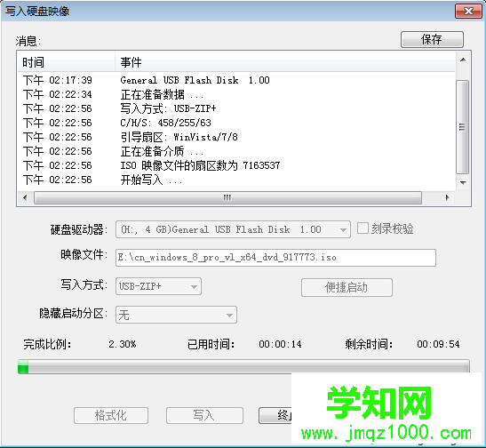This screenshot has width=486, height=448.
Task: Click the remaining time 00:09:54
Action: [438, 344]
